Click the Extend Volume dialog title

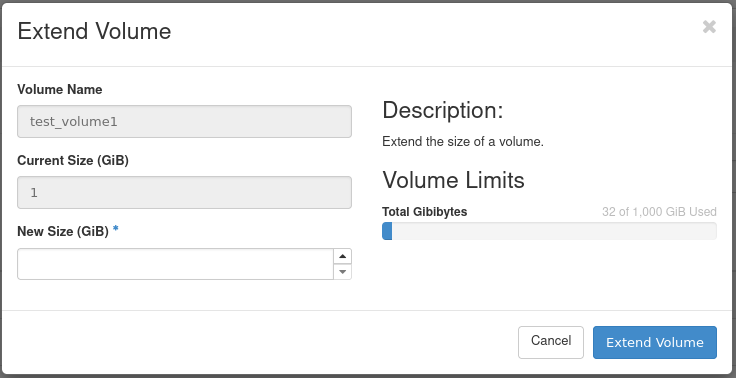click(x=94, y=31)
